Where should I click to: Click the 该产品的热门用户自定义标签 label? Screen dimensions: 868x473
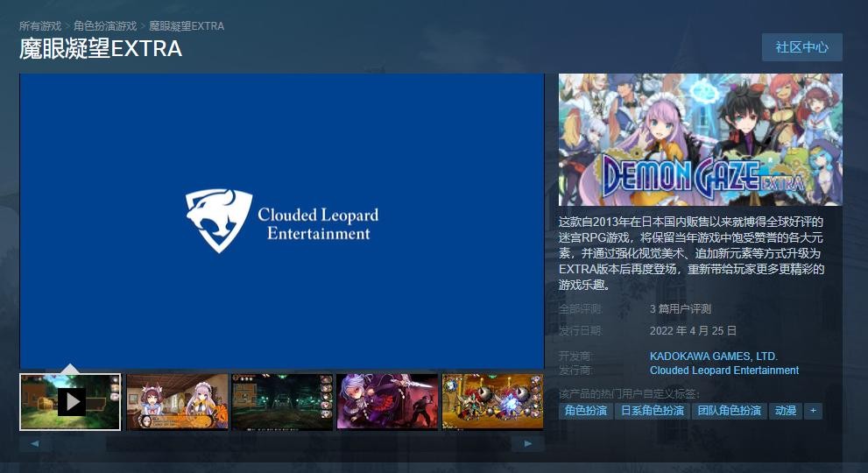[x=630, y=394]
